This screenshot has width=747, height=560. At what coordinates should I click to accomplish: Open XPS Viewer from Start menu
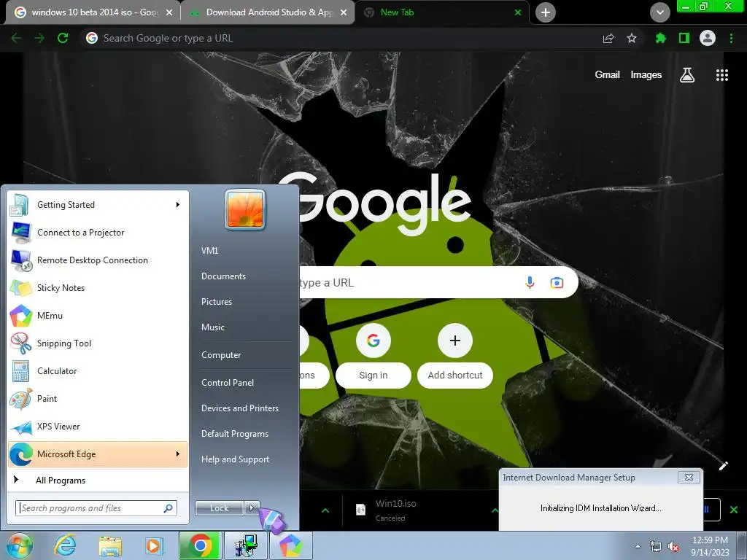click(98, 426)
